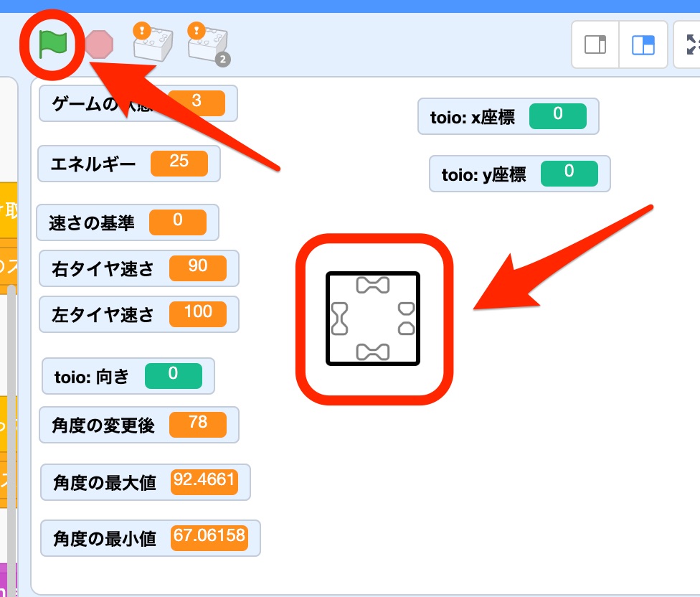Click the red stop sign button

(x=99, y=44)
